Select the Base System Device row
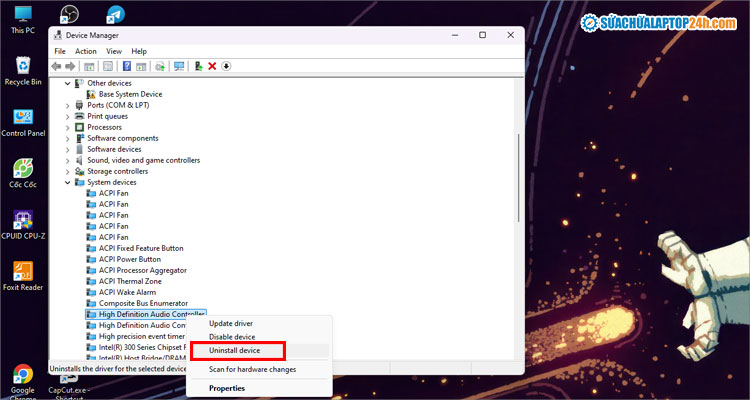Image resolution: width=750 pixels, height=400 pixels. click(x=124, y=94)
